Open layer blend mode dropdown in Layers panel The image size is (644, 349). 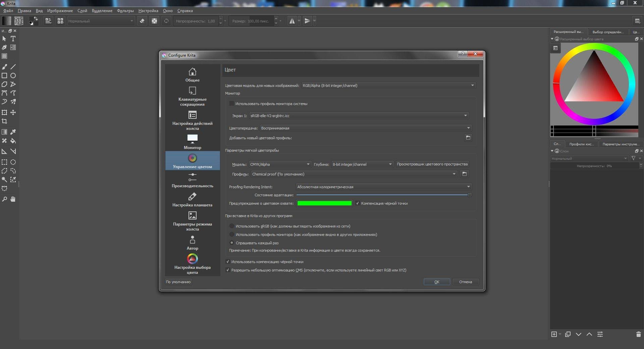[590, 158]
